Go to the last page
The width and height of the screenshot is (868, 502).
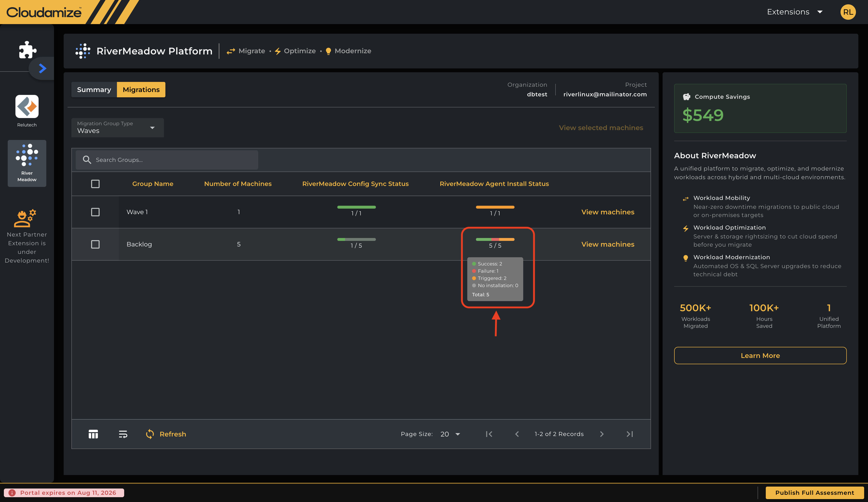click(x=630, y=434)
